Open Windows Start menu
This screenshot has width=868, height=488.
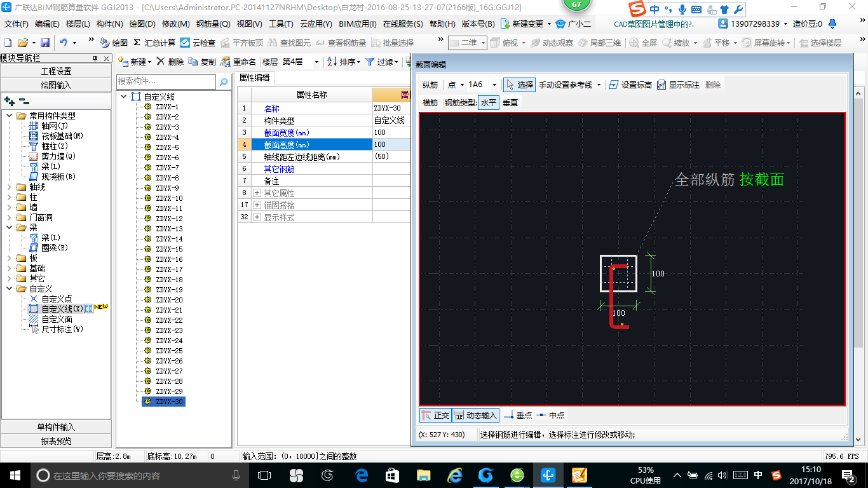[15, 475]
